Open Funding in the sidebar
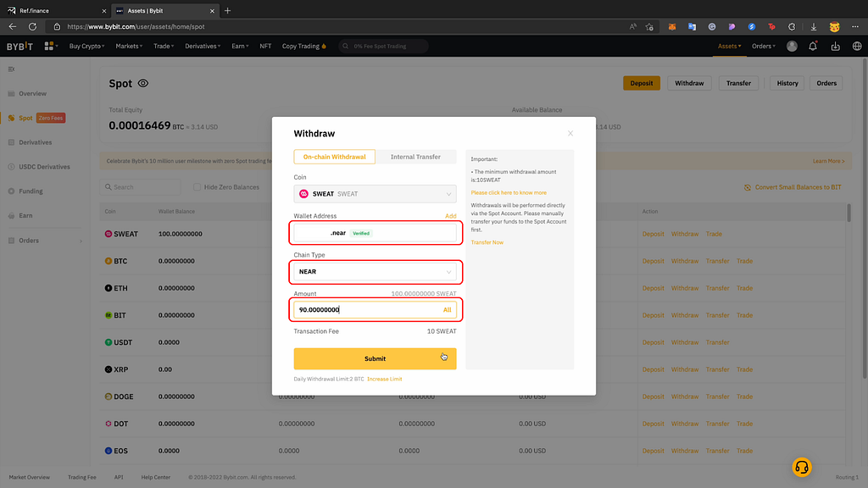This screenshot has height=488, width=868. point(31,191)
